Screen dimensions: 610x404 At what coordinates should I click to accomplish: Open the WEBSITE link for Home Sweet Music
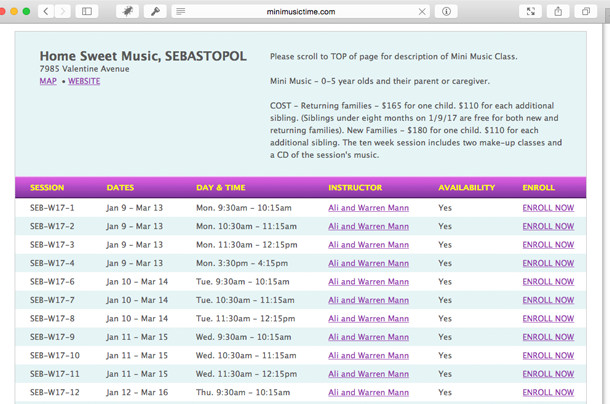[x=84, y=81]
